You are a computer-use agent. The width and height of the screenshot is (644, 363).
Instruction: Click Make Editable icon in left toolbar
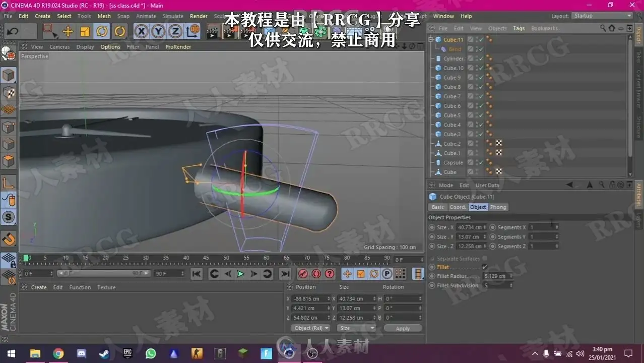point(9,53)
